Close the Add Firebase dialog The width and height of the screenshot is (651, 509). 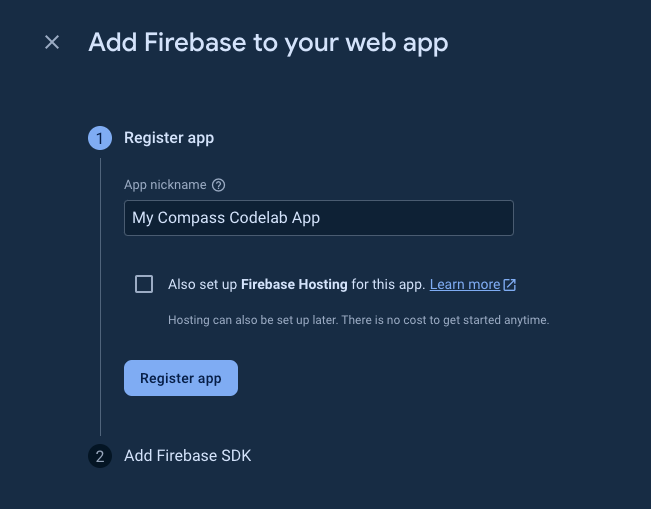pos(52,42)
